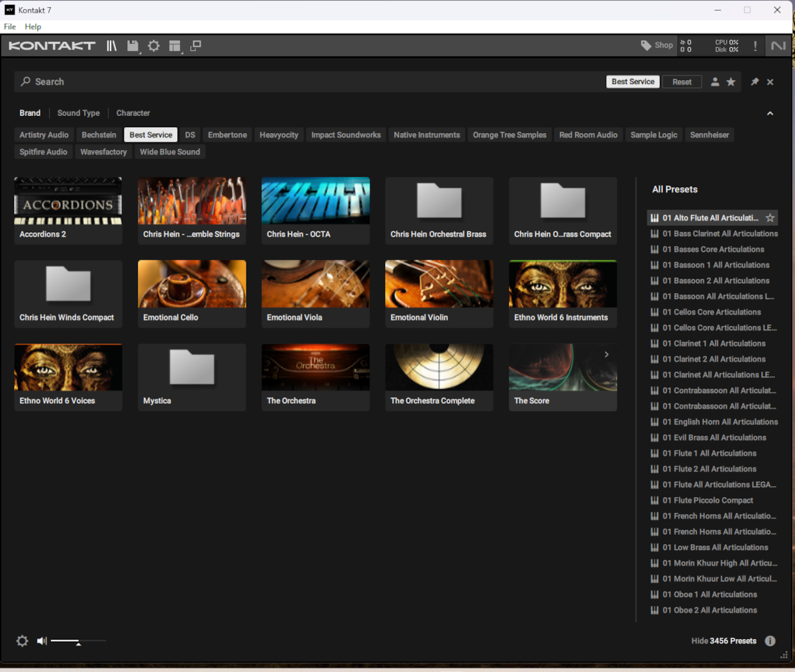Favorite the 01 Alto Flute preset star
The image size is (795, 672).
tap(770, 218)
